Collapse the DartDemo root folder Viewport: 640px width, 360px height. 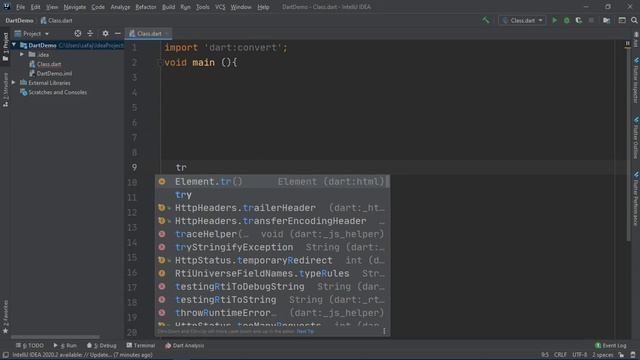(14, 45)
